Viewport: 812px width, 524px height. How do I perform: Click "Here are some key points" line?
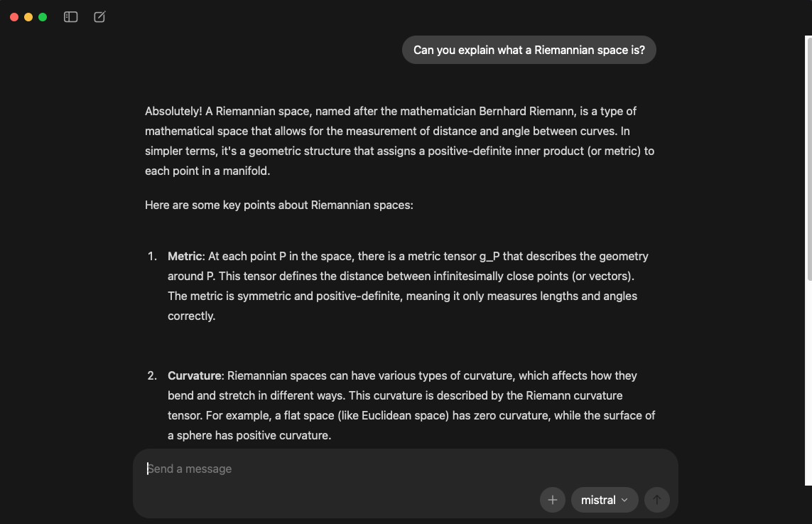tap(278, 205)
